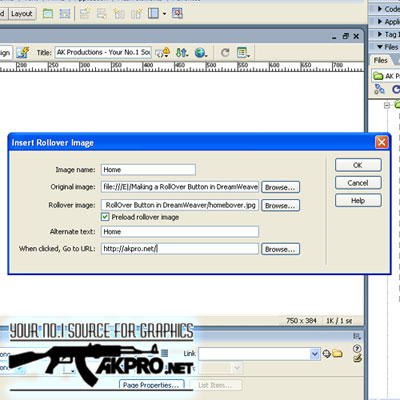Toggle Preload rollover image checkbox

coord(105,217)
